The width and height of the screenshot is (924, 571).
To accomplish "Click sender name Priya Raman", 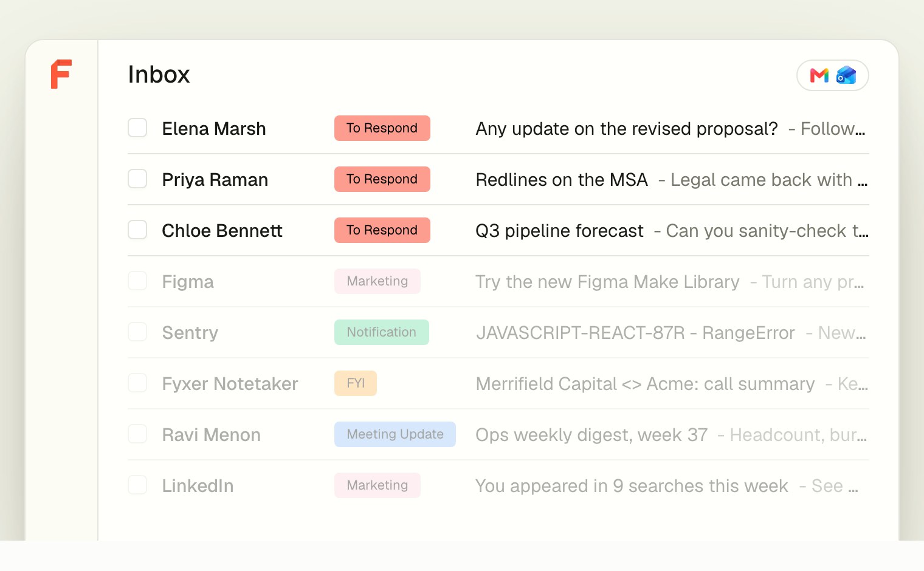I will coord(215,180).
